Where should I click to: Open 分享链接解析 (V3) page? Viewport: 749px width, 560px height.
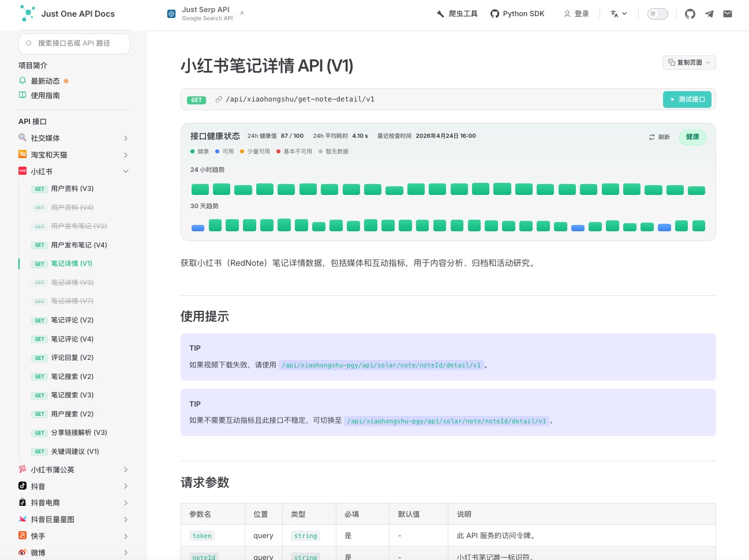click(x=79, y=433)
